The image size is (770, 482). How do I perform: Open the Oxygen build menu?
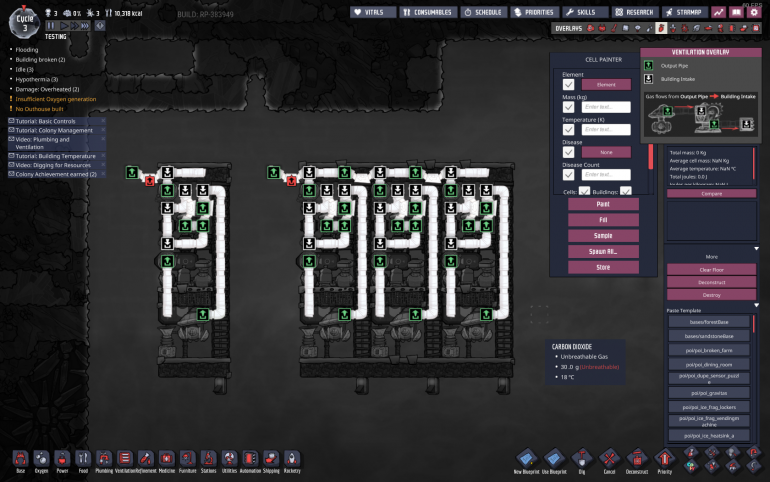tap(41, 457)
